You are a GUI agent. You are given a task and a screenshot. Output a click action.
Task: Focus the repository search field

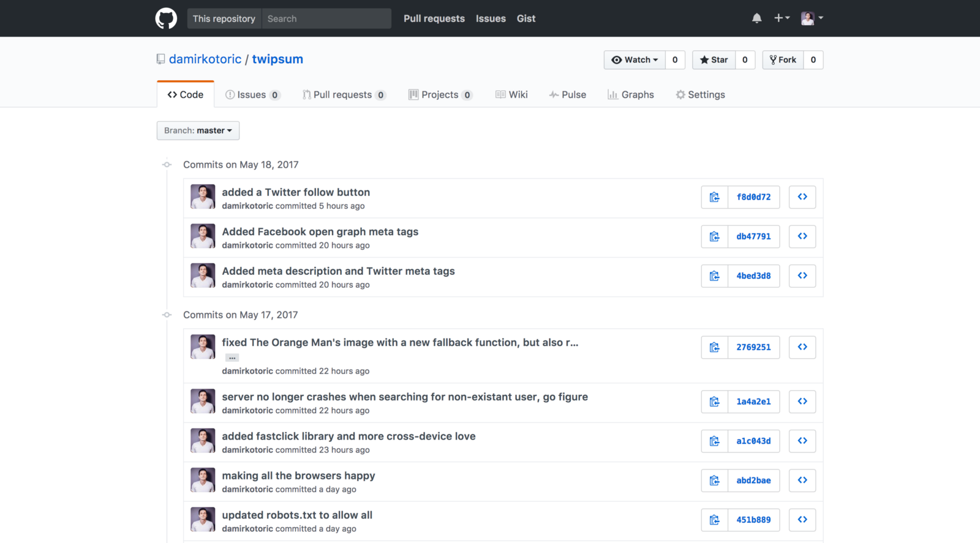click(326, 18)
